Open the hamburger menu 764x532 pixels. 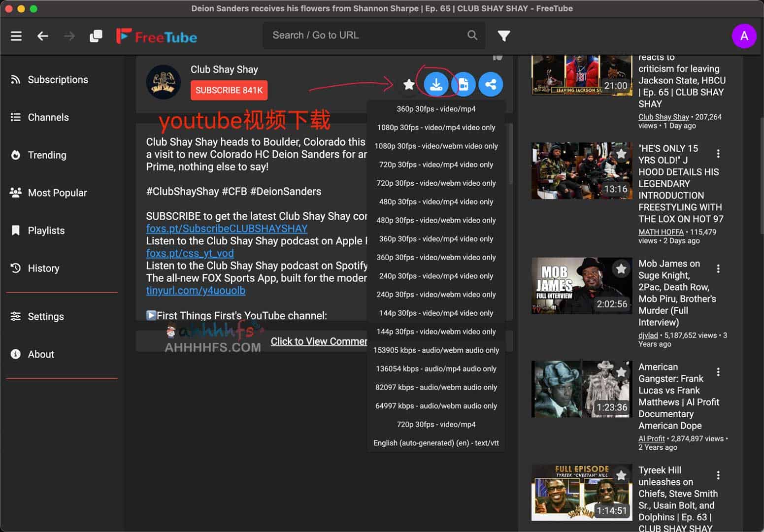16,35
